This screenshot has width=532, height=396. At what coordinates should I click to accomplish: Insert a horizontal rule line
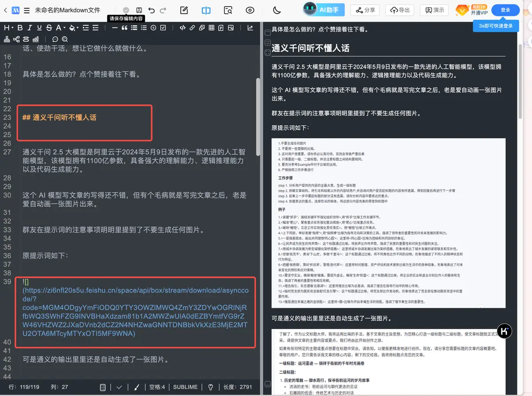coord(115,28)
